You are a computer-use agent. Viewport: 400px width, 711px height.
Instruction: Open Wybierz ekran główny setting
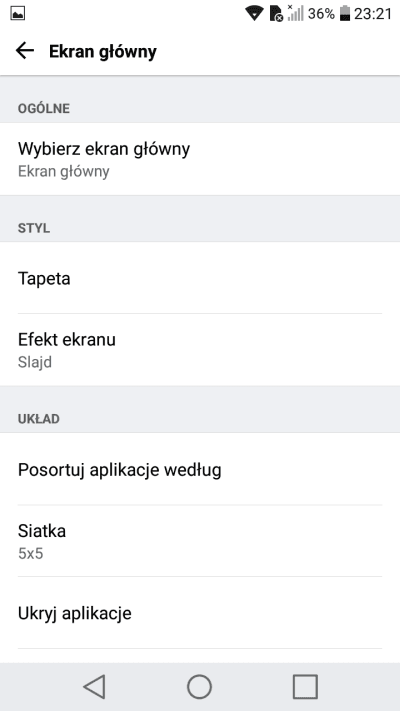pos(200,159)
